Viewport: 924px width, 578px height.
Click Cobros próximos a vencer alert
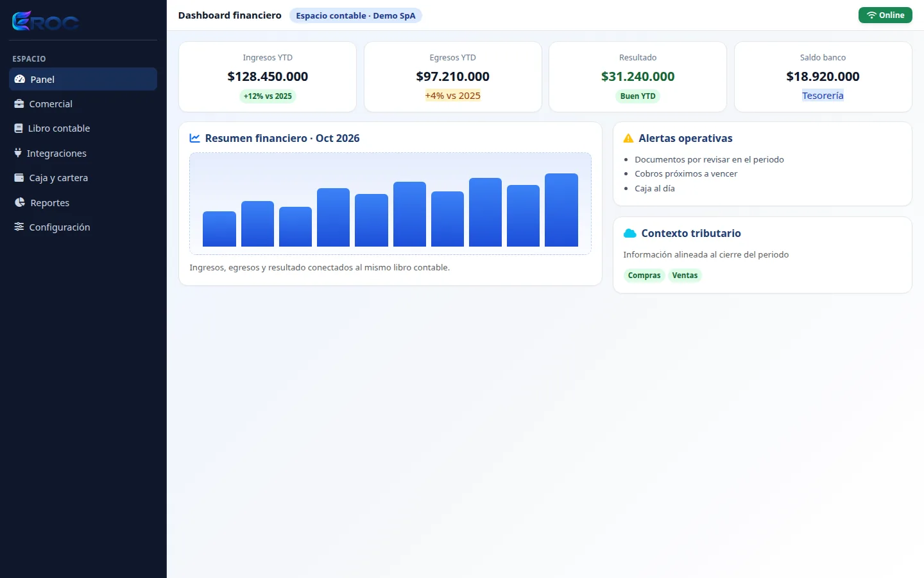click(686, 173)
